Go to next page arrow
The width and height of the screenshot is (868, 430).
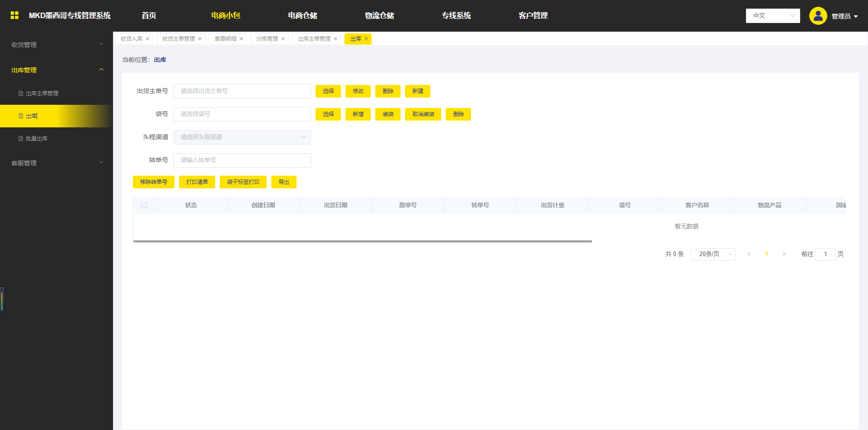(784, 254)
